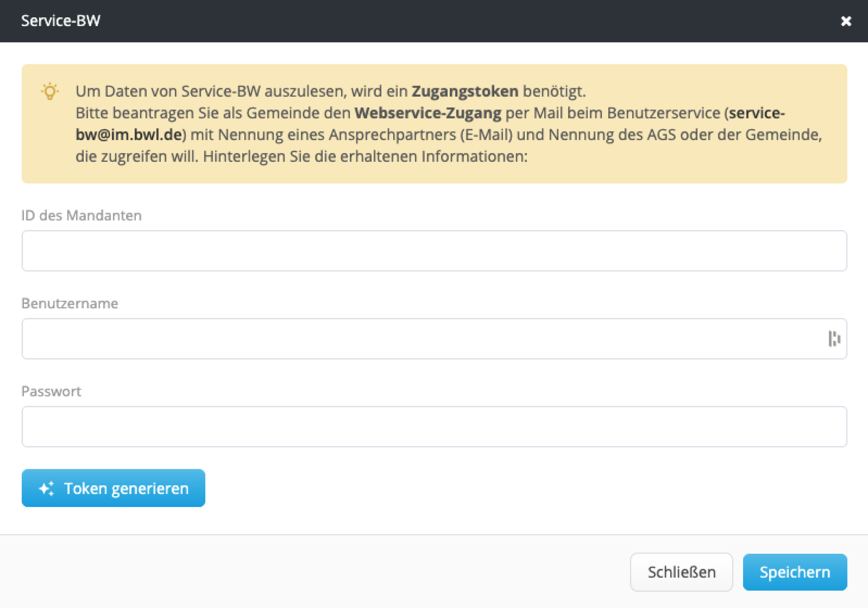Generate a token with the Token generieren button
The image size is (868, 608).
[113, 488]
